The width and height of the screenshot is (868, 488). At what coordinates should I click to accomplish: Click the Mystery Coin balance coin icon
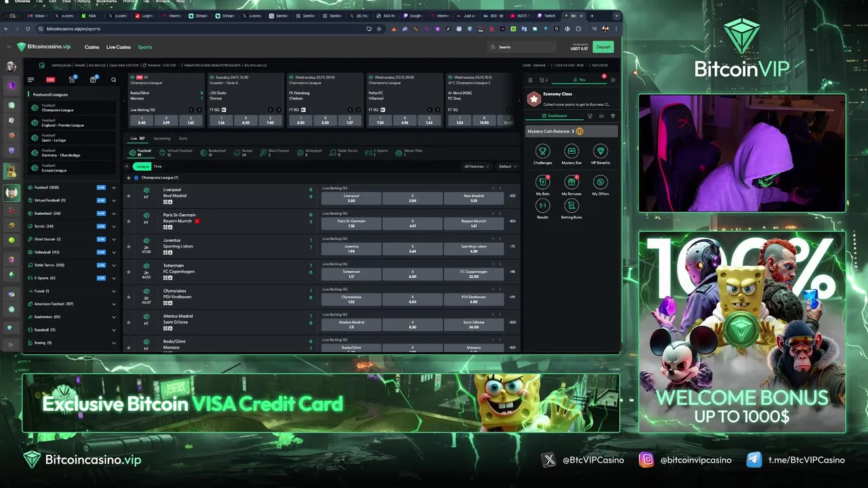580,131
